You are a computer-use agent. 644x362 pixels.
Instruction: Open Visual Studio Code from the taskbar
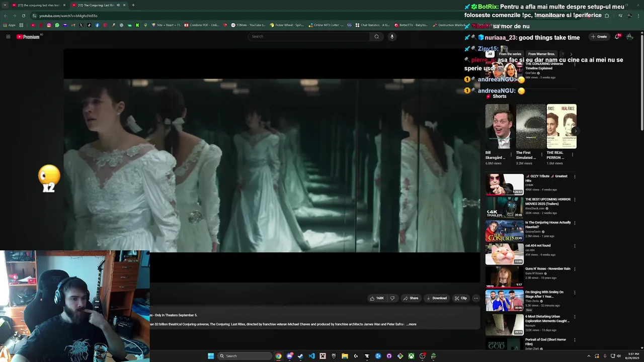[311, 356]
